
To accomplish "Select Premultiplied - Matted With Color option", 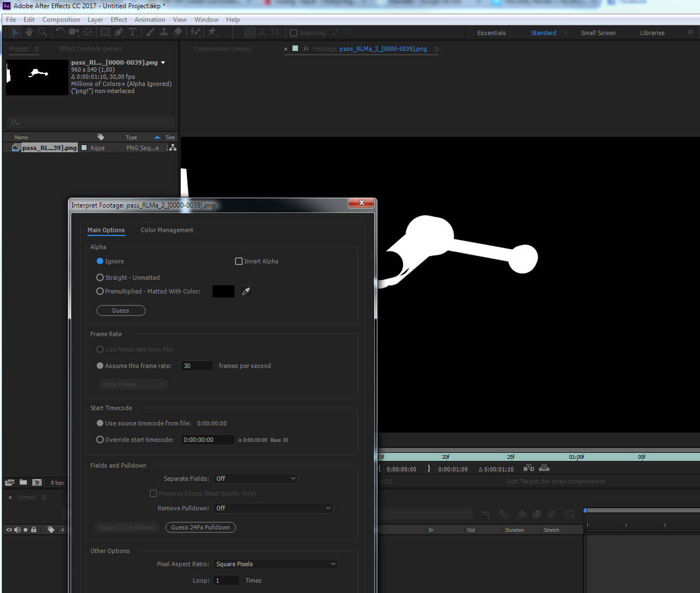I will pyautogui.click(x=100, y=291).
